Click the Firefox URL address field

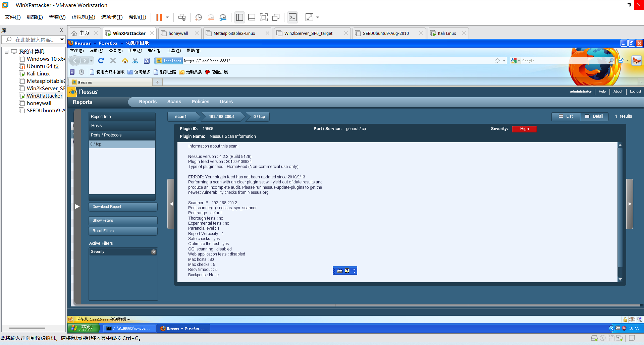(x=338, y=61)
